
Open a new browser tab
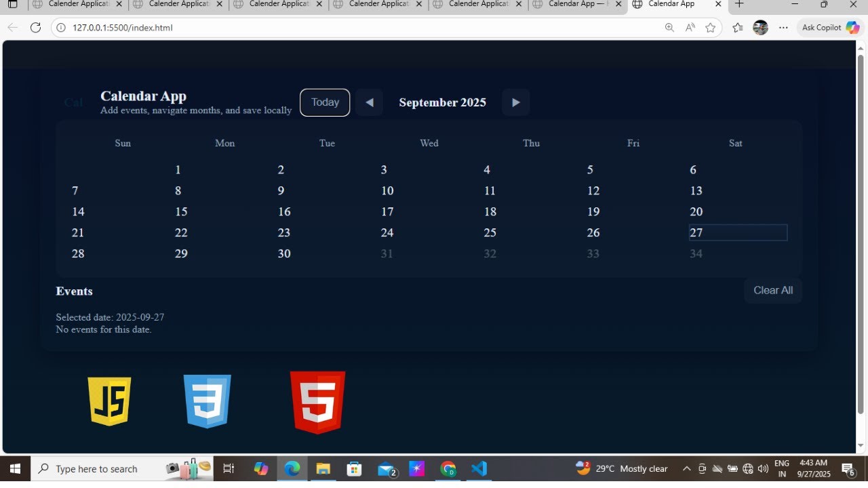tap(739, 4)
